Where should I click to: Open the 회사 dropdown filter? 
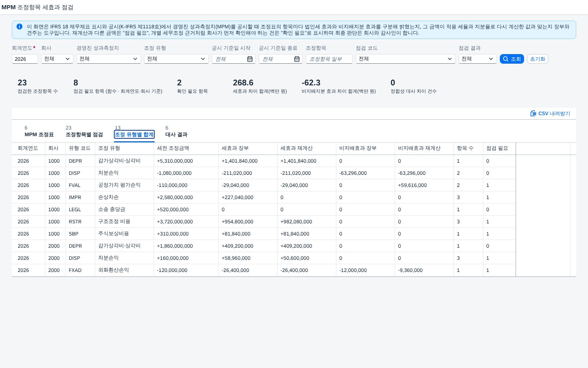coord(57,59)
